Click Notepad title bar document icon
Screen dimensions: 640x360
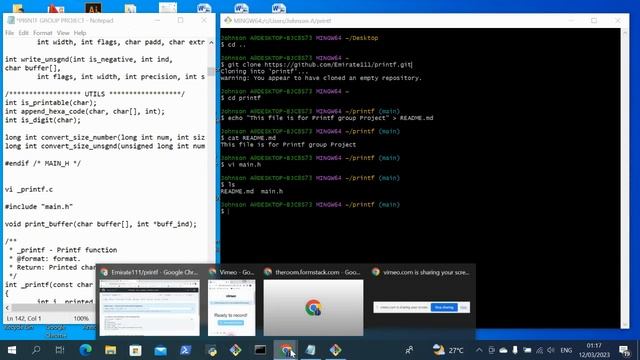[11, 20]
